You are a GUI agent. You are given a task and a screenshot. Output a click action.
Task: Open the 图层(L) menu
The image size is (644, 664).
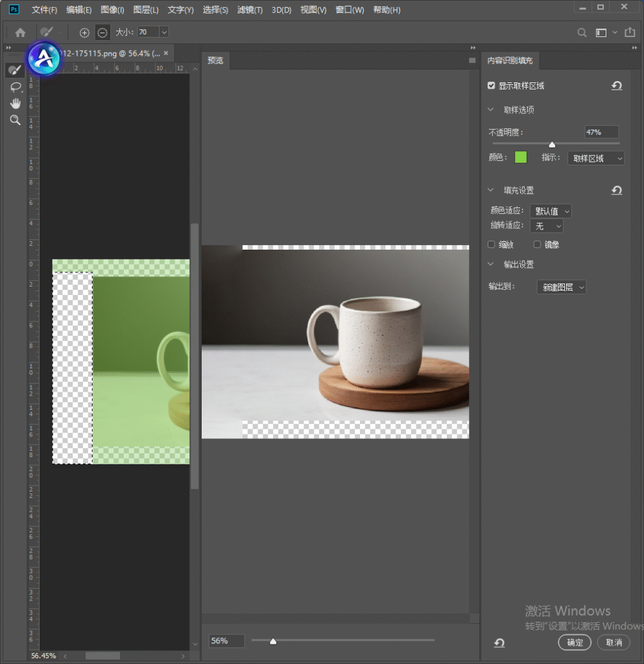146,10
